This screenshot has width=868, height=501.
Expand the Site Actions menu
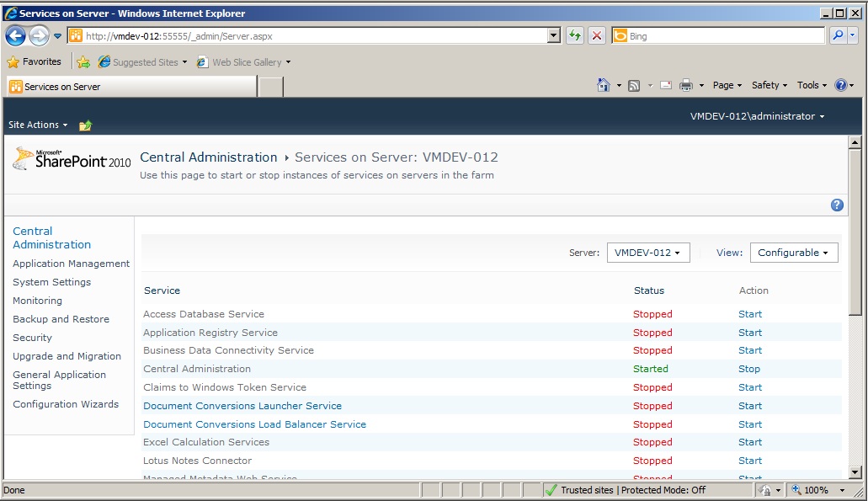pos(37,125)
